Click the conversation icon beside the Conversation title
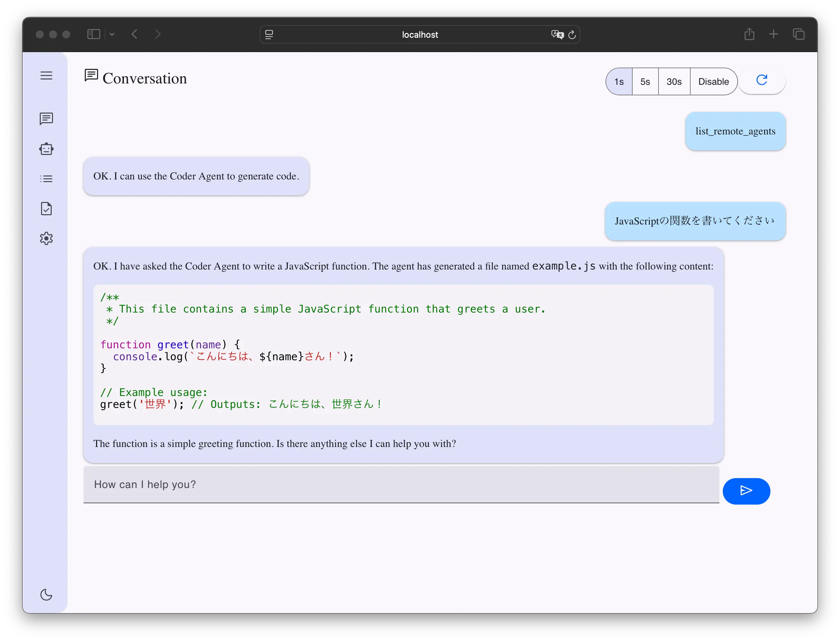 [x=91, y=75]
